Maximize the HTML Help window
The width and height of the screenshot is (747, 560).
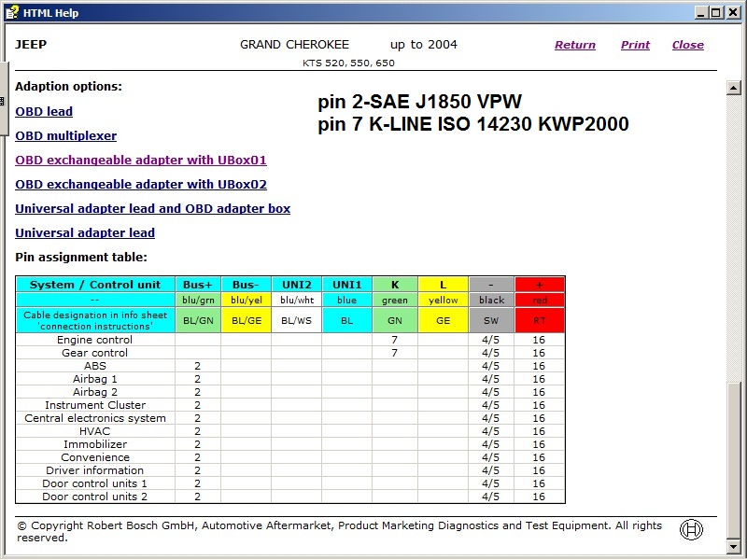coord(716,12)
